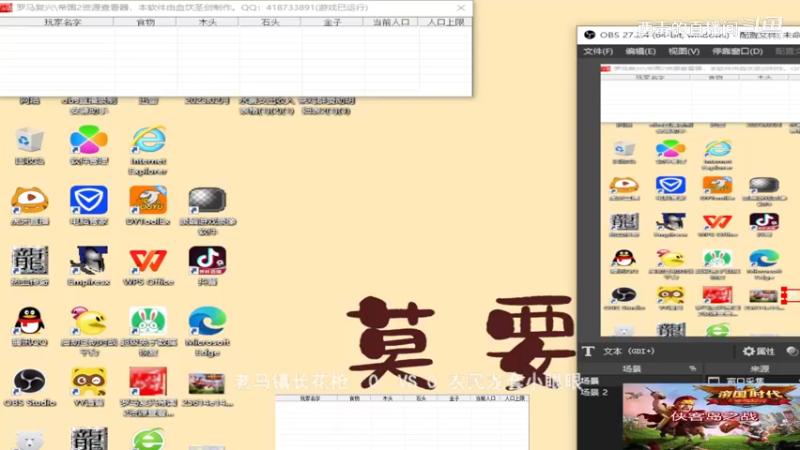This screenshot has width=800, height=450.
Task: Launch WPS Office from the desktop
Action: [148, 266]
